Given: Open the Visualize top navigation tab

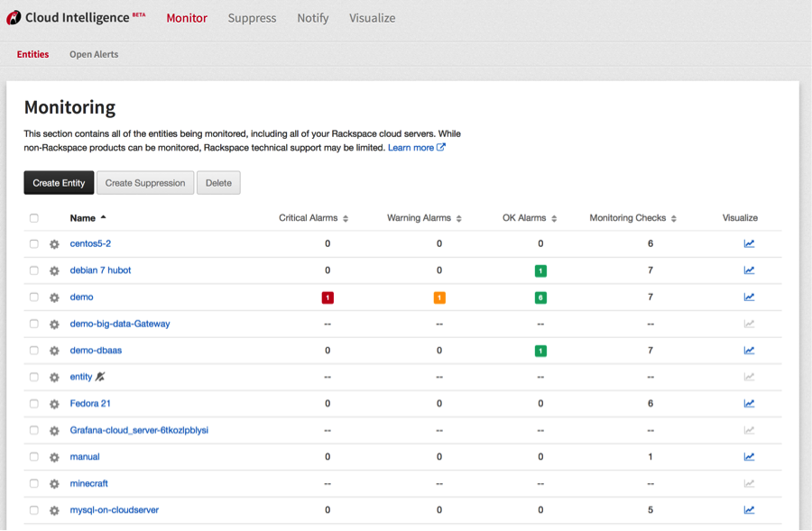Looking at the screenshot, I should [x=373, y=18].
